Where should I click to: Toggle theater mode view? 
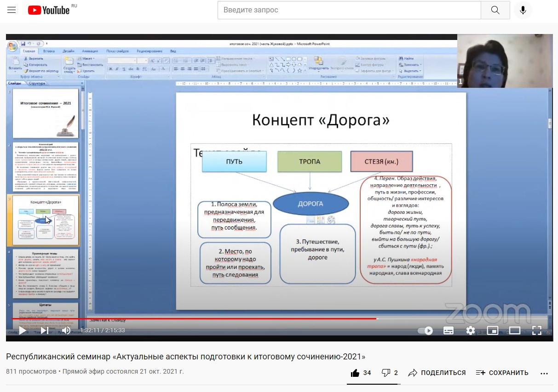point(514,330)
